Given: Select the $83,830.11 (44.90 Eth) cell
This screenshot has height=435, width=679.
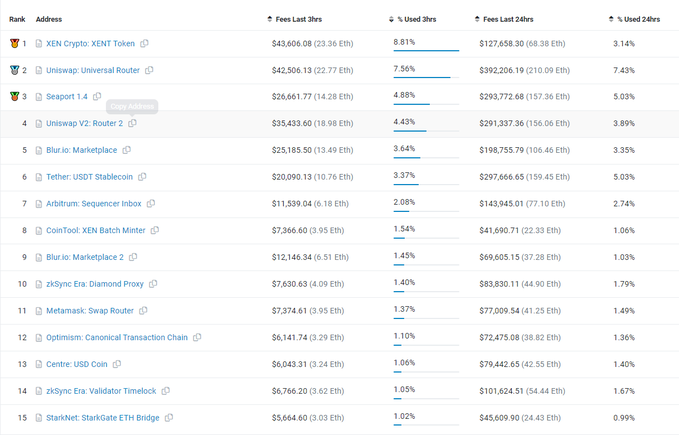Looking at the screenshot, I should pyautogui.click(x=520, y=284).
